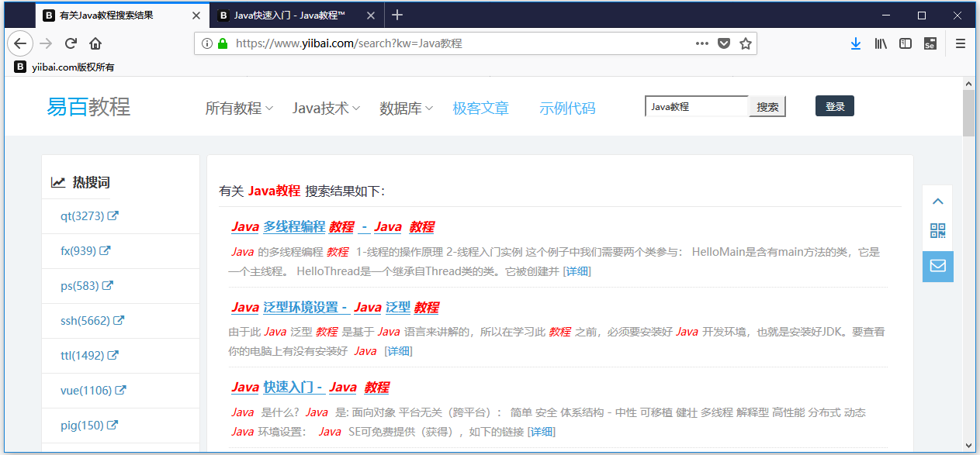Open the ssh(5662) hot keyword
Screen dimensions: 980x455
click(85, 321)
